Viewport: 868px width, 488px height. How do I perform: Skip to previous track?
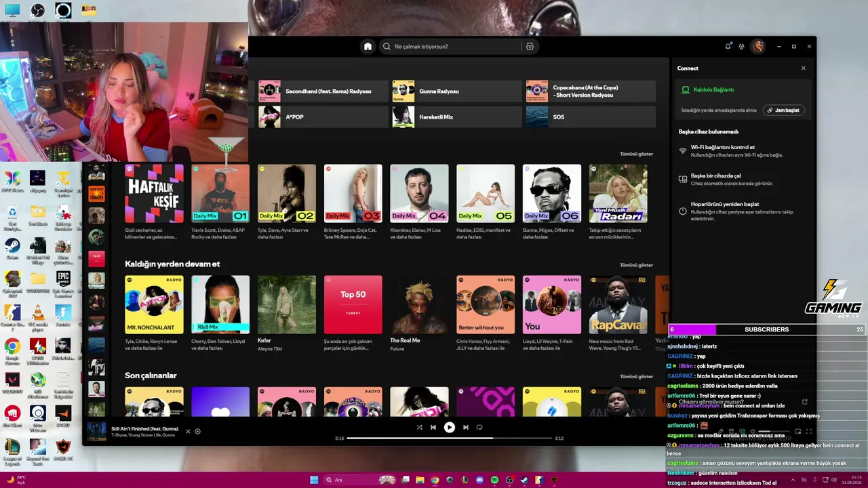(x=433, y=427)
